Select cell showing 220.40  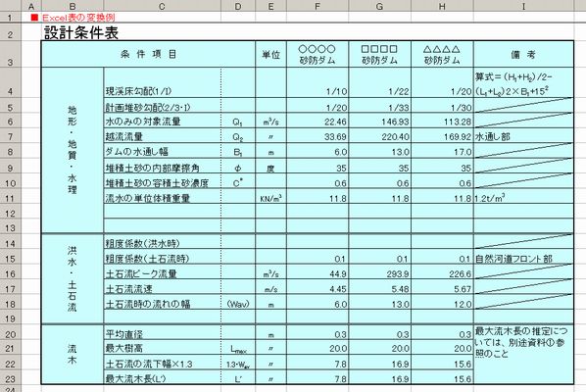[379, 136]
